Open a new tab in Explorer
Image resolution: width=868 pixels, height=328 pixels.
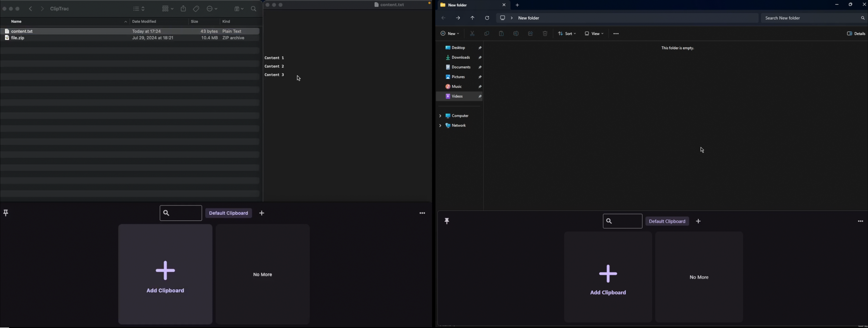point(517,5)
